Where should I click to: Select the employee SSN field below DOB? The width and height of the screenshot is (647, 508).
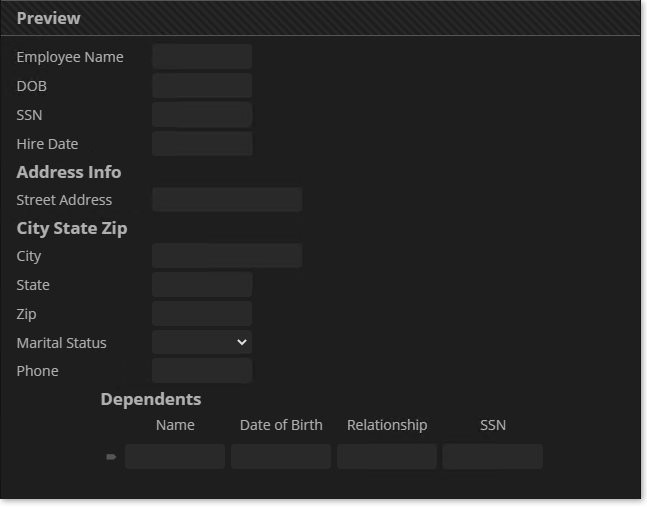[202, 115]
